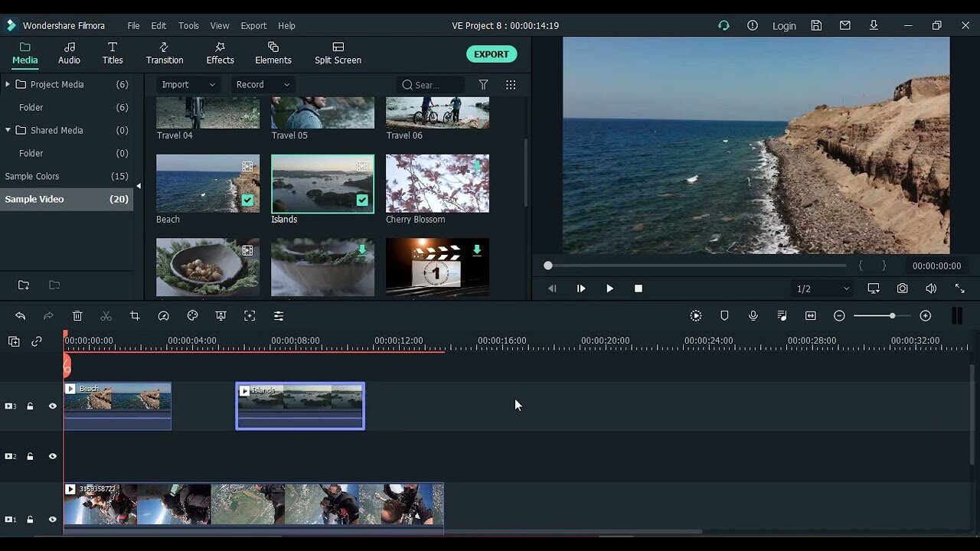Click the Green Screen tool icon
980x551 pixels.
220,315
